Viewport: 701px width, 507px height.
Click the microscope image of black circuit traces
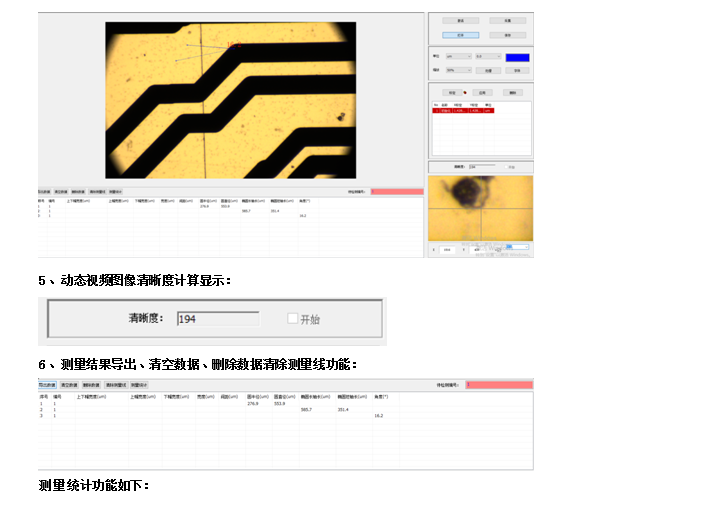(230, 100)
